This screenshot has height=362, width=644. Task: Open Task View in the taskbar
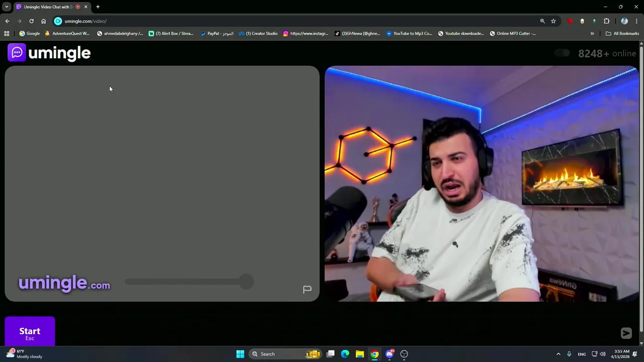click(331, 354)
